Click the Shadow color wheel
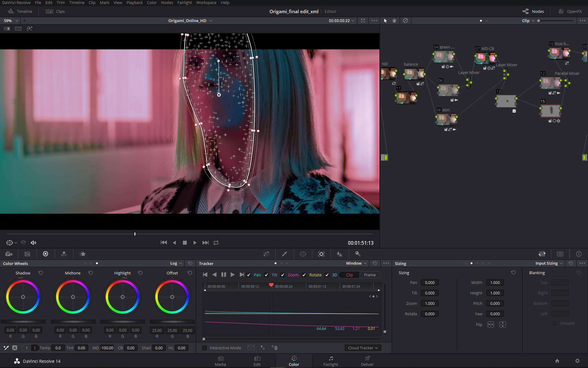The width and height of the screenshot is (588, 368). 23,297
